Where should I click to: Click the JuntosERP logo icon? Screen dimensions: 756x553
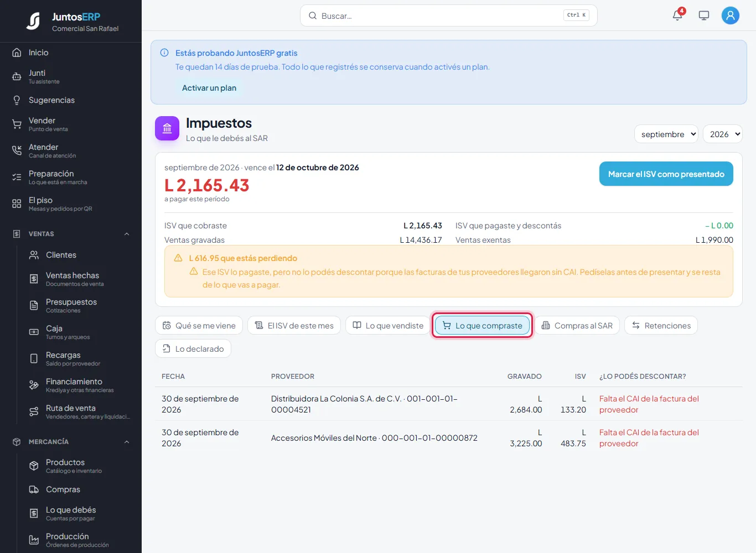coord(33,22)
